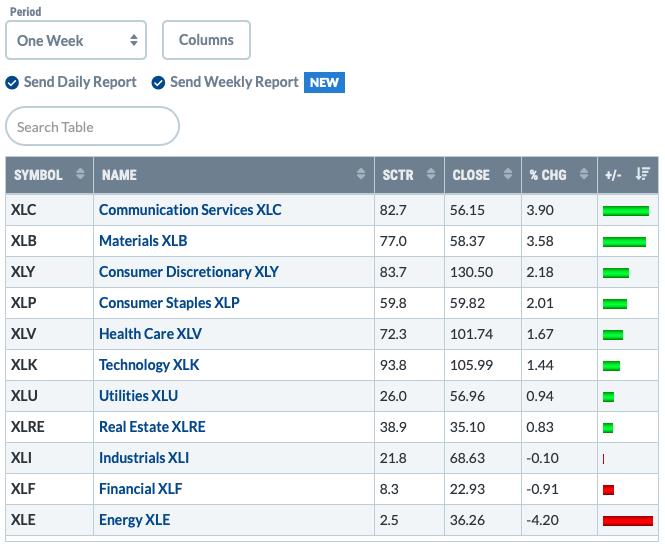Click the red bar for Energy XLE

628,521
